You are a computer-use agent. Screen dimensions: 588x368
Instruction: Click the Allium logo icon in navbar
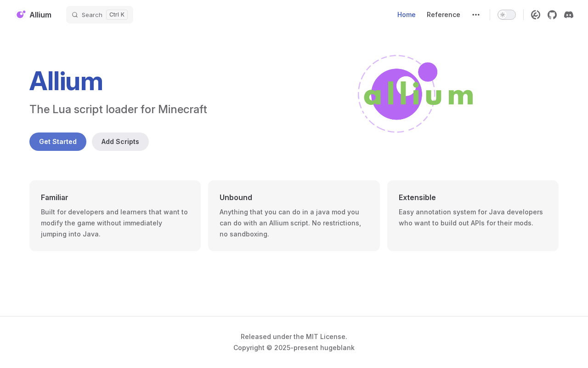21,15
